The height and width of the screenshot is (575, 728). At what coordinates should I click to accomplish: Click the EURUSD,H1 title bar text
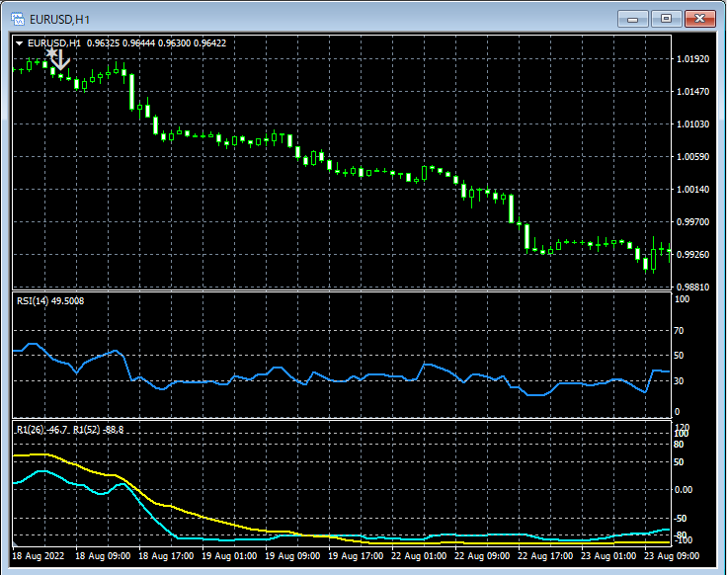(60, 18)
